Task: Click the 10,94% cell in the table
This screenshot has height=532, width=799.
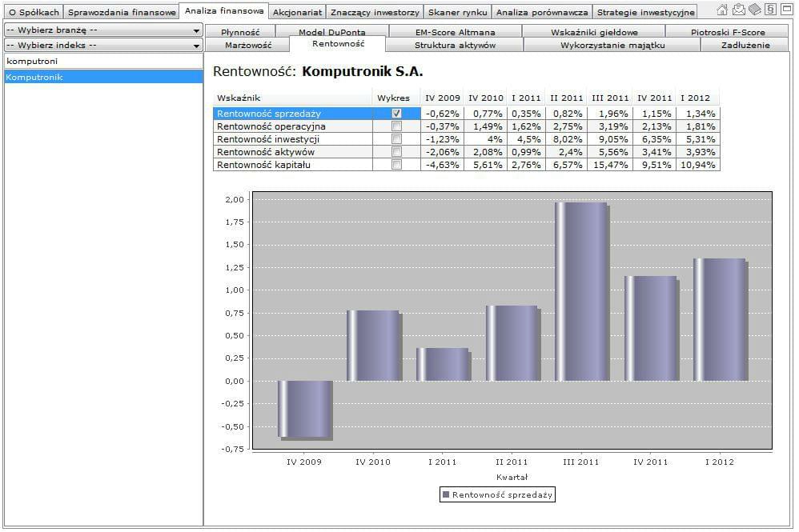Action: click(x=697, y=165)
